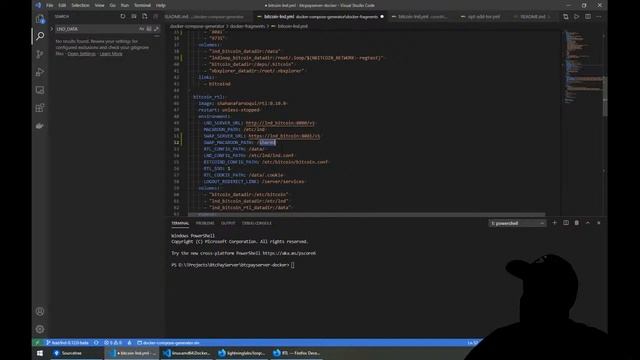Image resolution: width=640 pixels, height=360 pixels.
Task: Expand the replace field chevron in the search panel
Action: point(52,29)
